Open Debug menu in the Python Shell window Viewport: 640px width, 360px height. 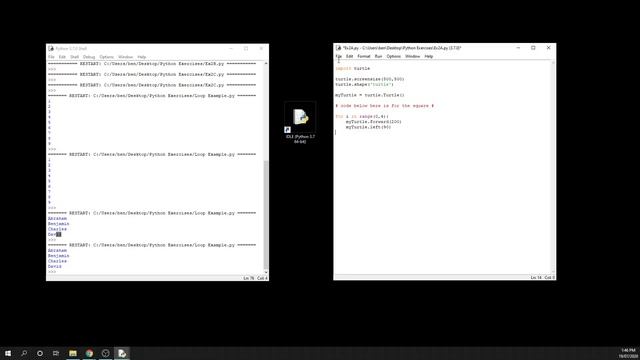coord(89,57)
